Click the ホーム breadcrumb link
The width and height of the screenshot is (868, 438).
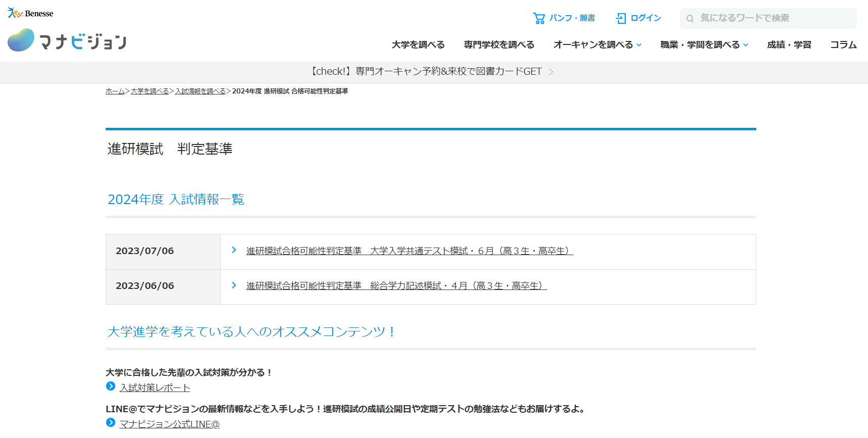[x=115, y=91]
